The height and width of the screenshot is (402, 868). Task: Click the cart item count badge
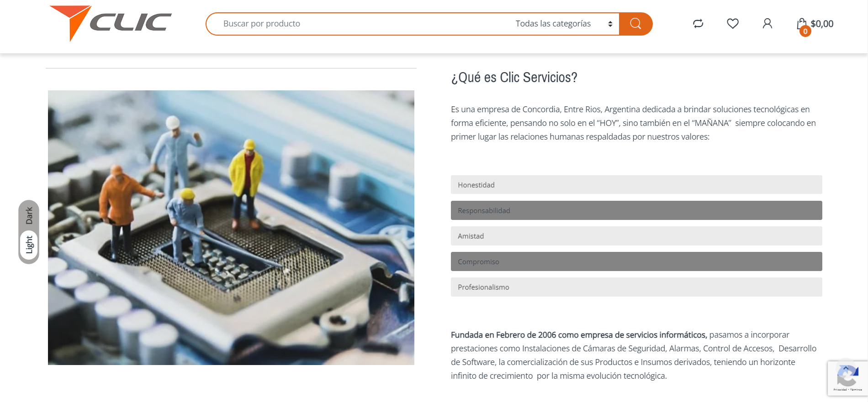tap(805, 31)
